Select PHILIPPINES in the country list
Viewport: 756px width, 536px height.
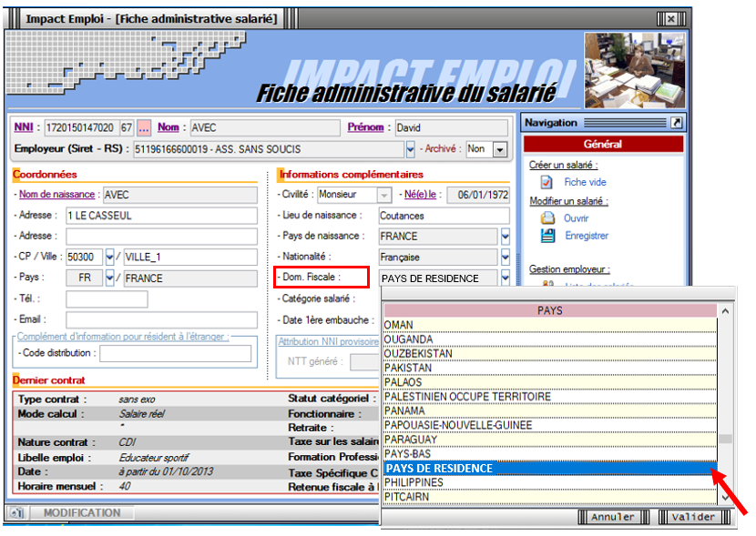point(549,482)
